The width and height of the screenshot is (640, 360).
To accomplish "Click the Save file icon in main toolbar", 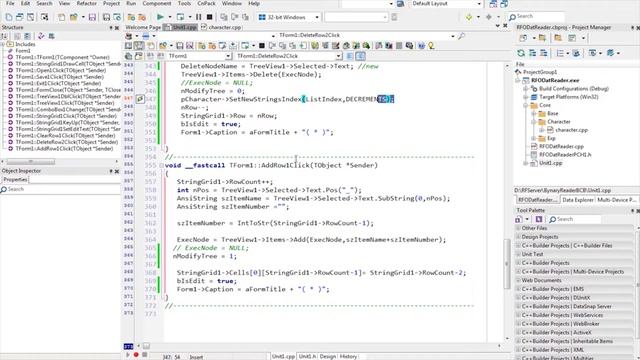I will tap(92, 17).
